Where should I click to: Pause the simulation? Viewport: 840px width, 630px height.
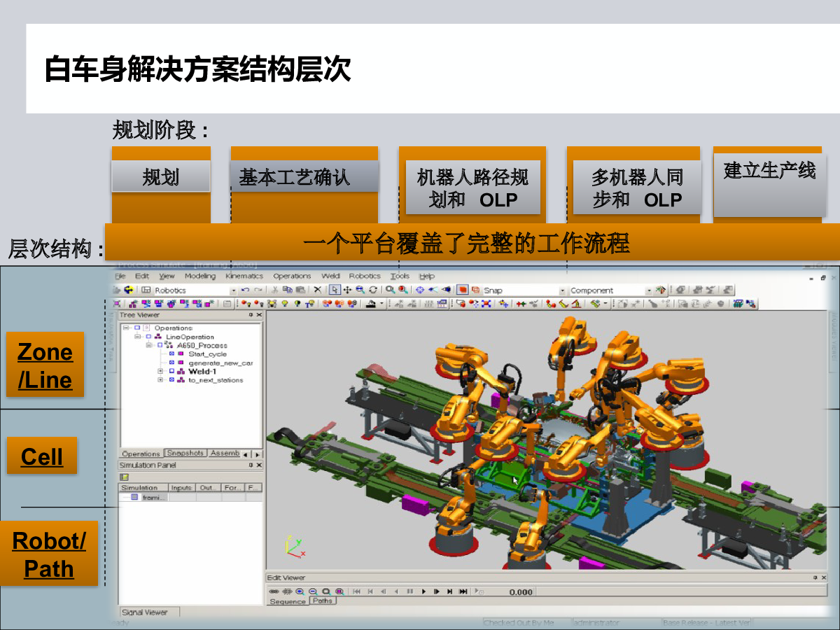pyautogui.click(x=409, y=591)
